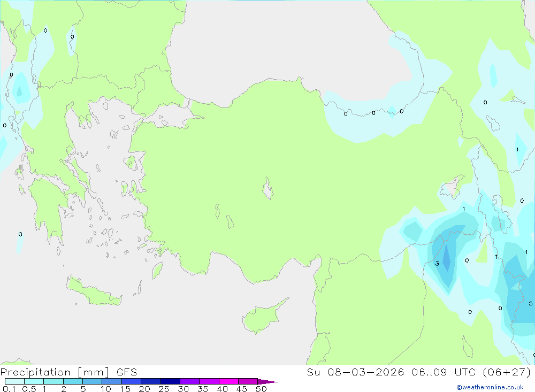
Task: Pick the 15–20 mm legend color swatch
Action: [x=131, y=381]
